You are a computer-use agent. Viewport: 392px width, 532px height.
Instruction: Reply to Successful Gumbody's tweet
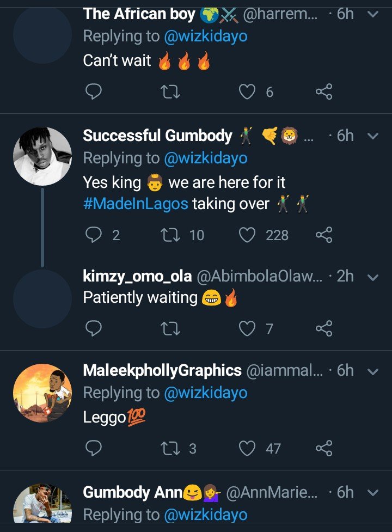94,235
